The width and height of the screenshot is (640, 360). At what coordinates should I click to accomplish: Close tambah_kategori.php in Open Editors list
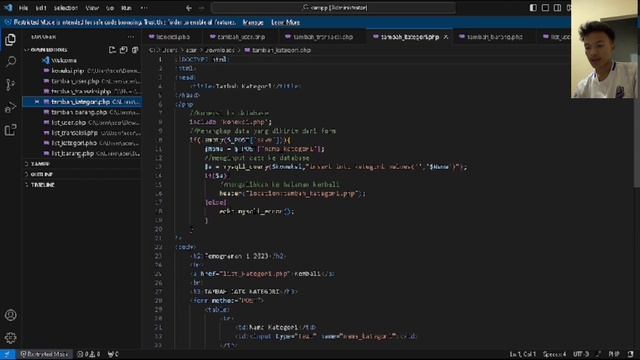pyautogui.click(x=37, y=102)
